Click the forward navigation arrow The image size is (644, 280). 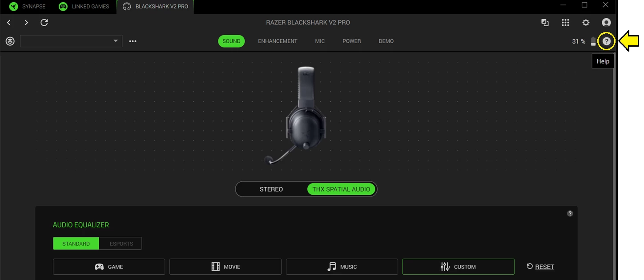tap(26, 22)
